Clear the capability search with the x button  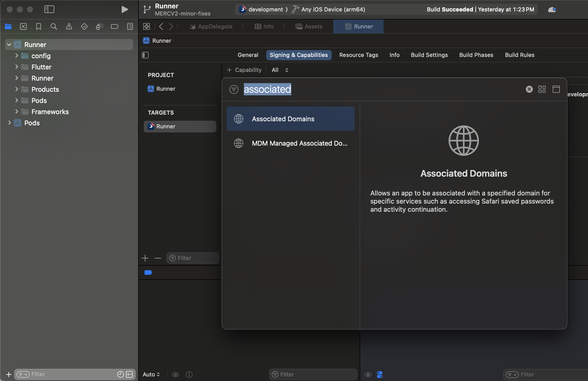click(x=529, y=89)
